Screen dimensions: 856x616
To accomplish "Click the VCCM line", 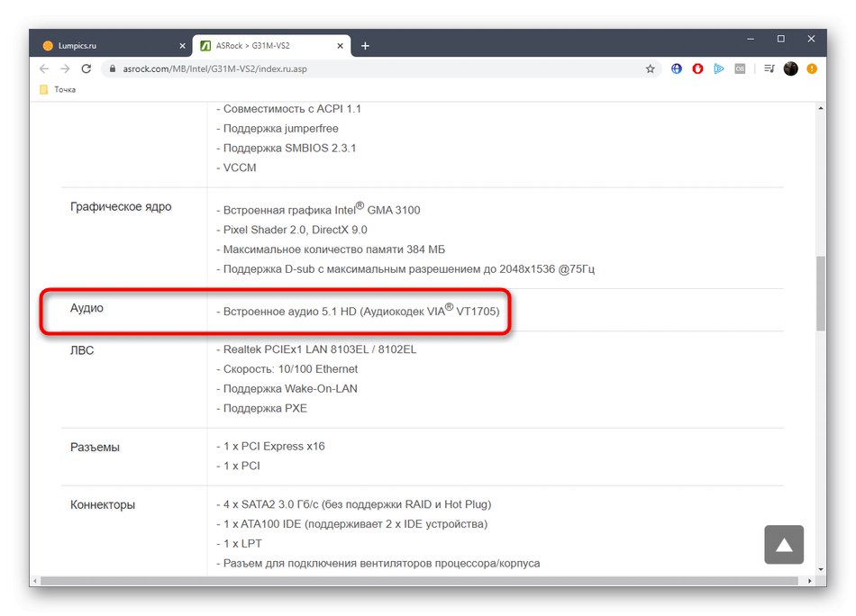I will point(236,168).
